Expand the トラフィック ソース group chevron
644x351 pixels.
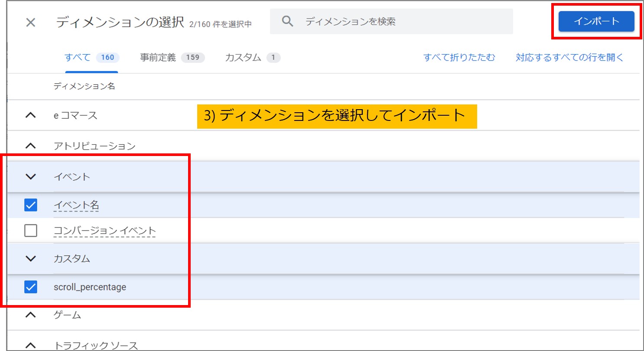[30, 345]
